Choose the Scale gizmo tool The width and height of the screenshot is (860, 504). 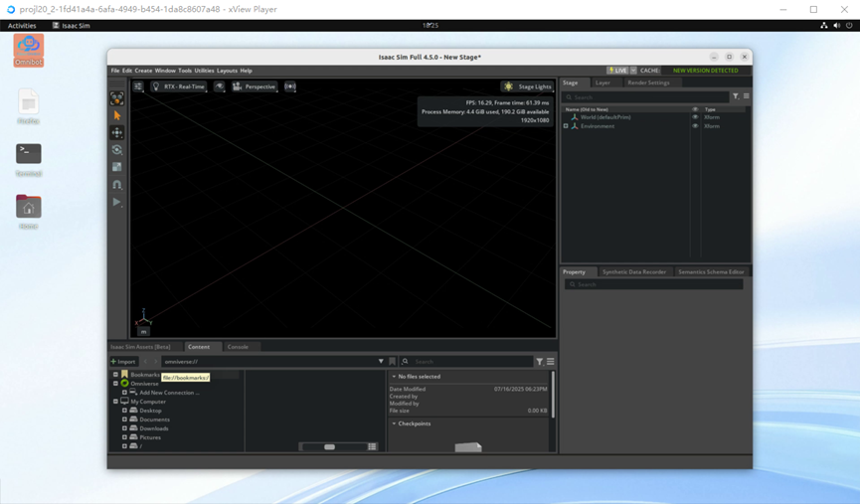coord(117,167)
